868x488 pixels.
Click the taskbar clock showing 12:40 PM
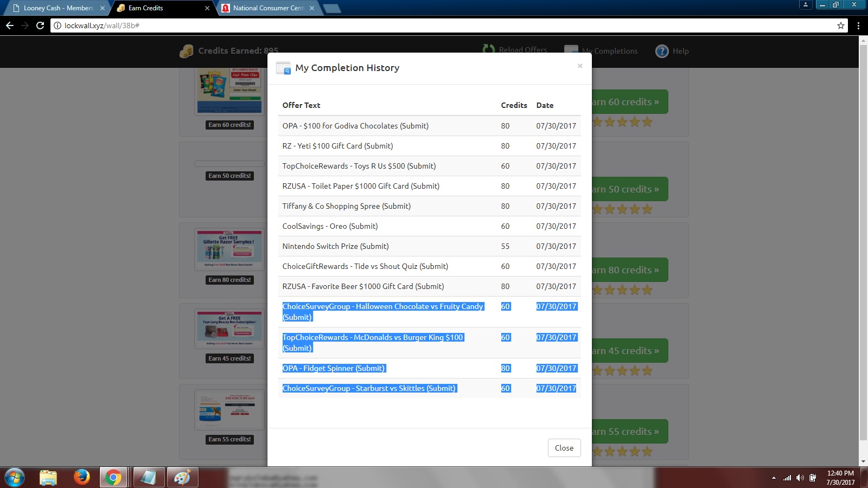tap(840, 478)
